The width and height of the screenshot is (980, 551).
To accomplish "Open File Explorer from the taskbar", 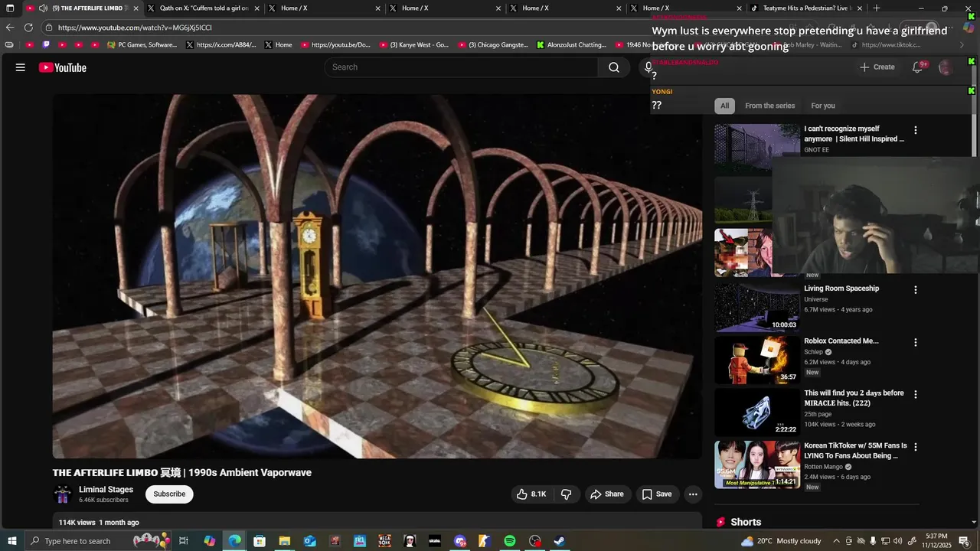I will [x=284, y=541].
